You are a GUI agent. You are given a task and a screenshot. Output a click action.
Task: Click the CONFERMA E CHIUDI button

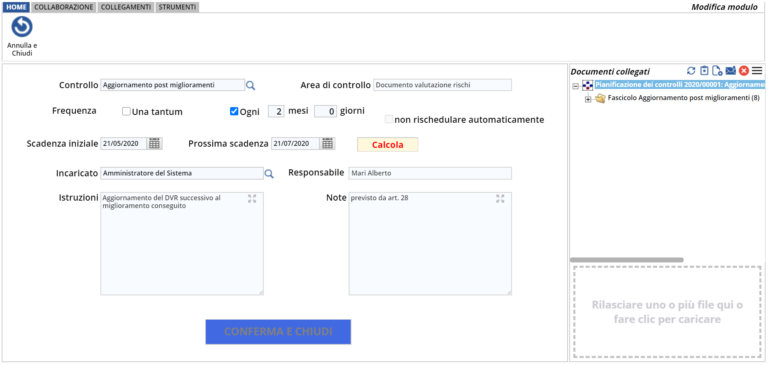click(278, 332)
